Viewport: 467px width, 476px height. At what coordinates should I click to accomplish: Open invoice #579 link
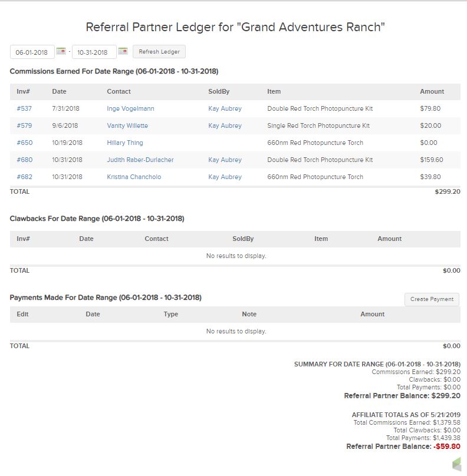(x=24, y=125)
